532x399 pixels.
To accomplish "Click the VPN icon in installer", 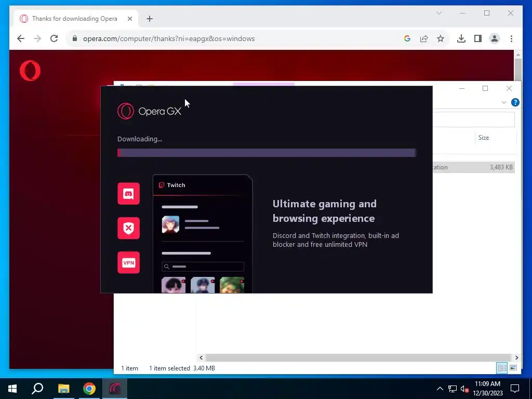I will click(x=129, y=262).
